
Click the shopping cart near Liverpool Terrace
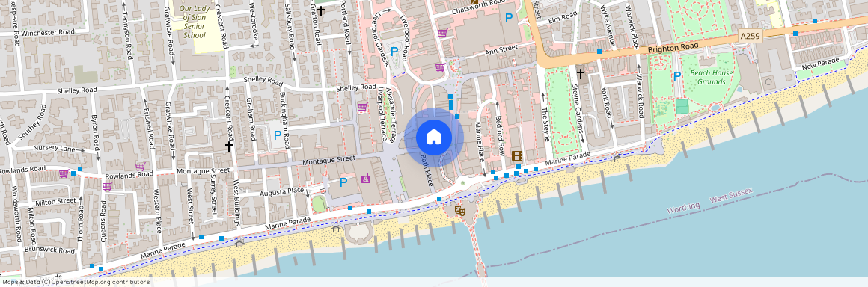coord(362,107)
